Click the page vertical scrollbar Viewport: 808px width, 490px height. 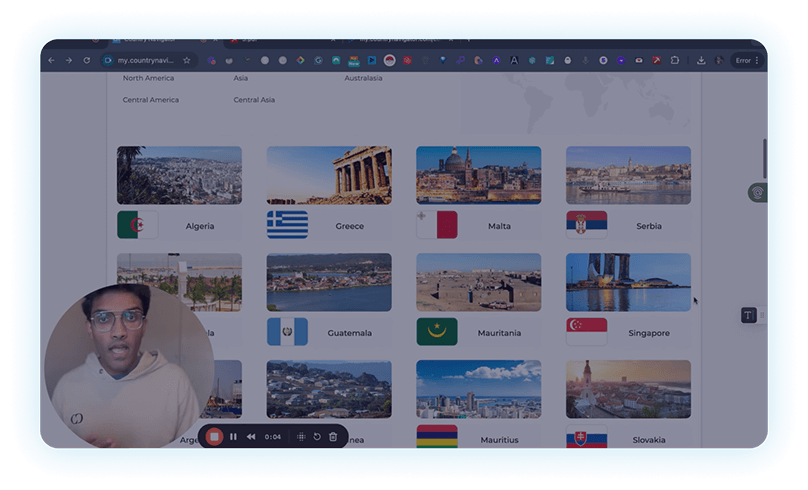click(765, 160)
